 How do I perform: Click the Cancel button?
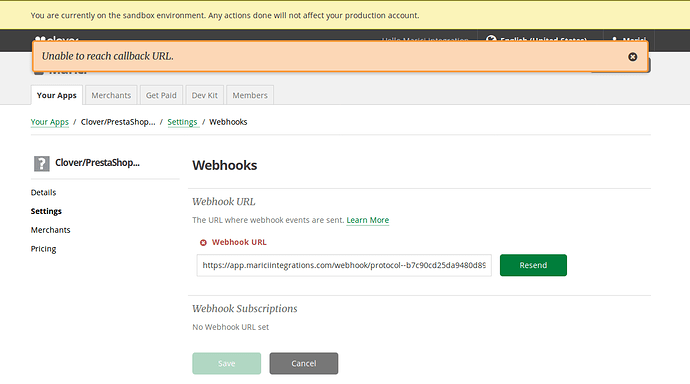tap(304, 363)
